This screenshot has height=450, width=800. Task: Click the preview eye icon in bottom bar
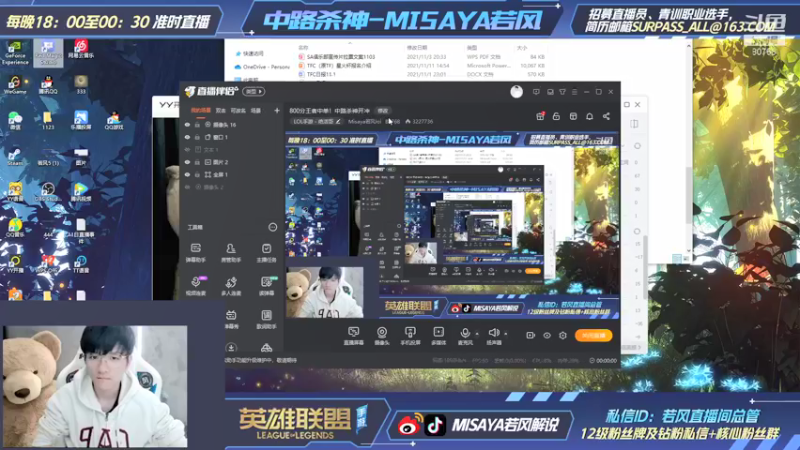[x=546, y=335]
